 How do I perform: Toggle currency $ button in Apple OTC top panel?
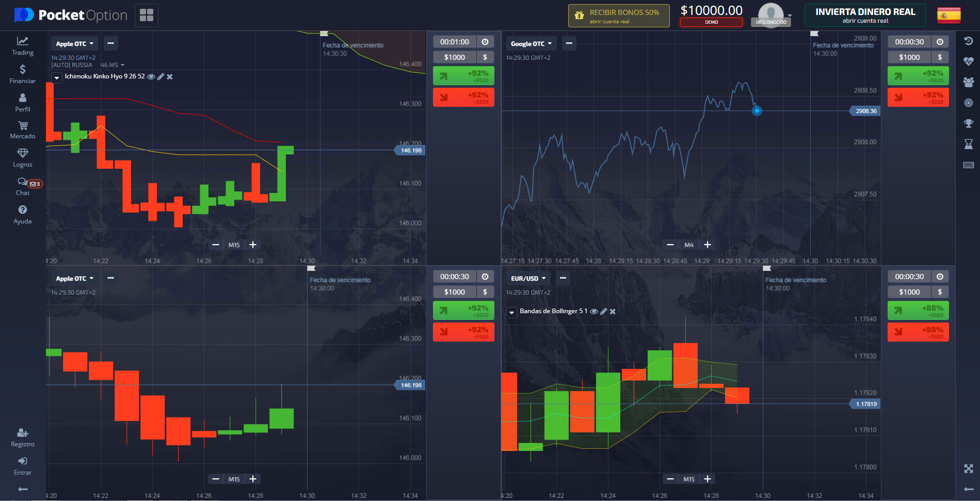pyautogui.click(x=485, y=57)
